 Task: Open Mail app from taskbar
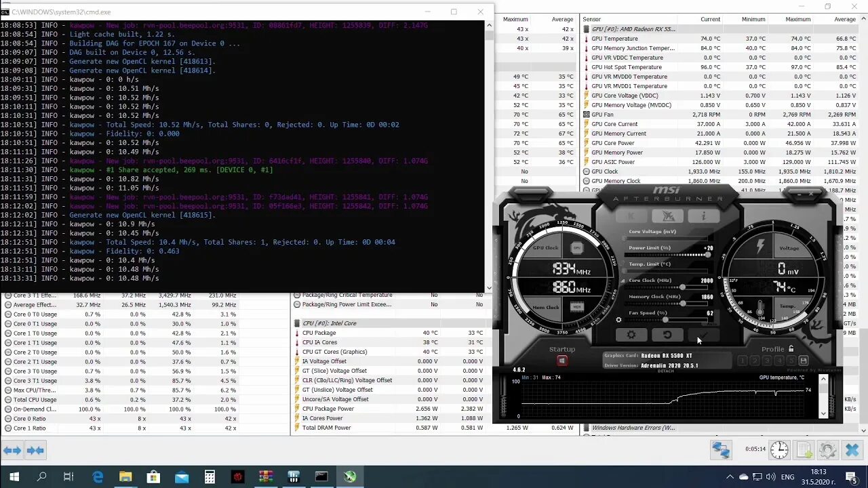click(x=182, y=477)
